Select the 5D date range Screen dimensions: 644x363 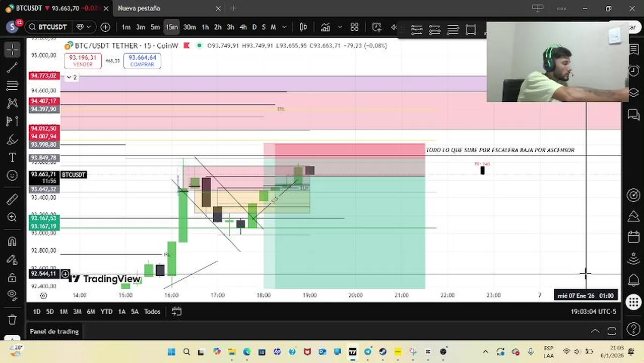(x=50, y=312)
